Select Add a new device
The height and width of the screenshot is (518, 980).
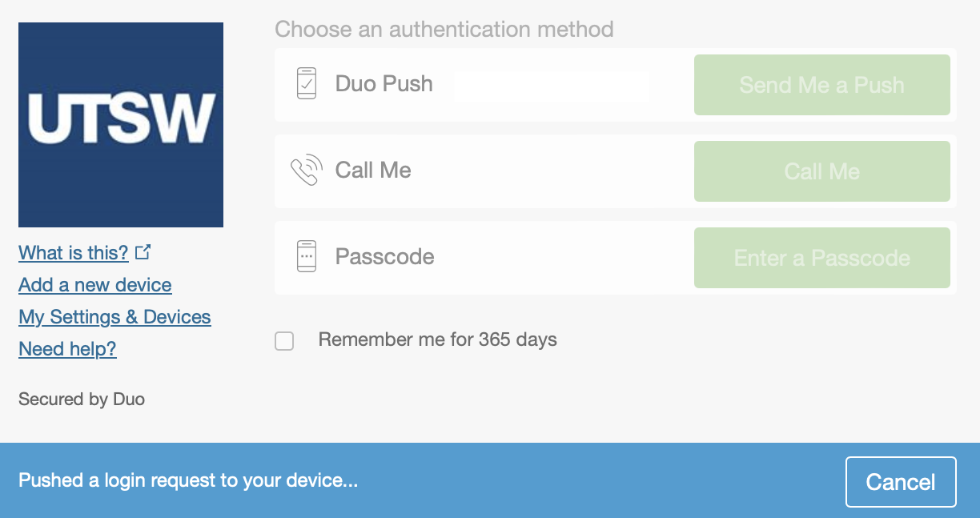pos(94,285)
